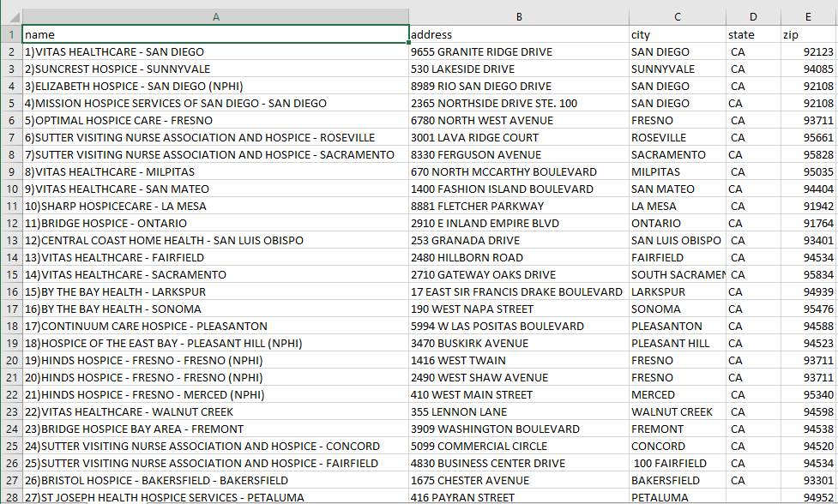Select zip cell '95035'
Viewport: 838px width, 504px height.
point(809,172)
